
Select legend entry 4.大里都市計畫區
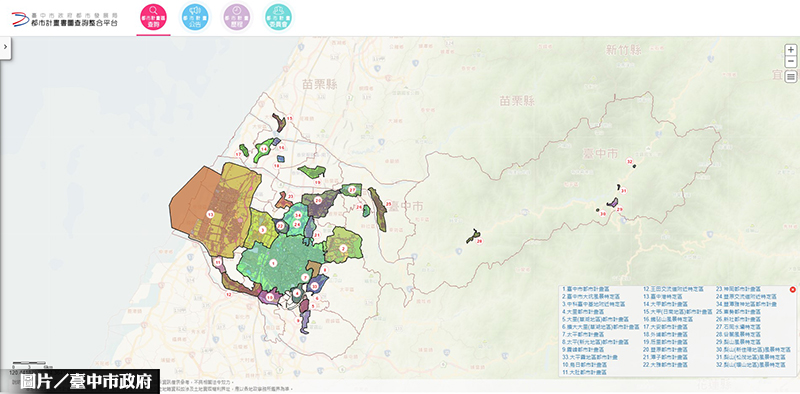pyautogui.click(x=583, y=311)
